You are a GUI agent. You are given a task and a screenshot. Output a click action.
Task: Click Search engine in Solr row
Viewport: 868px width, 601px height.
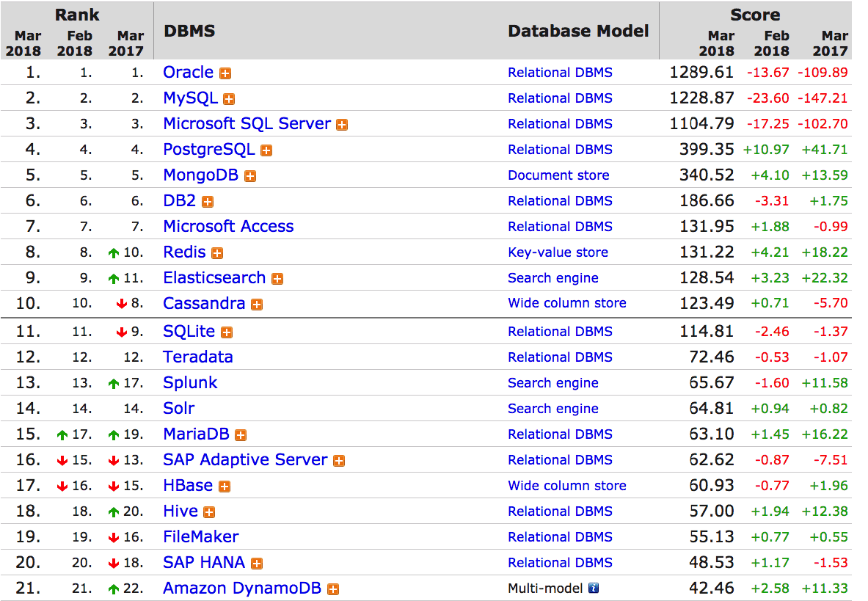coord(553,409)
